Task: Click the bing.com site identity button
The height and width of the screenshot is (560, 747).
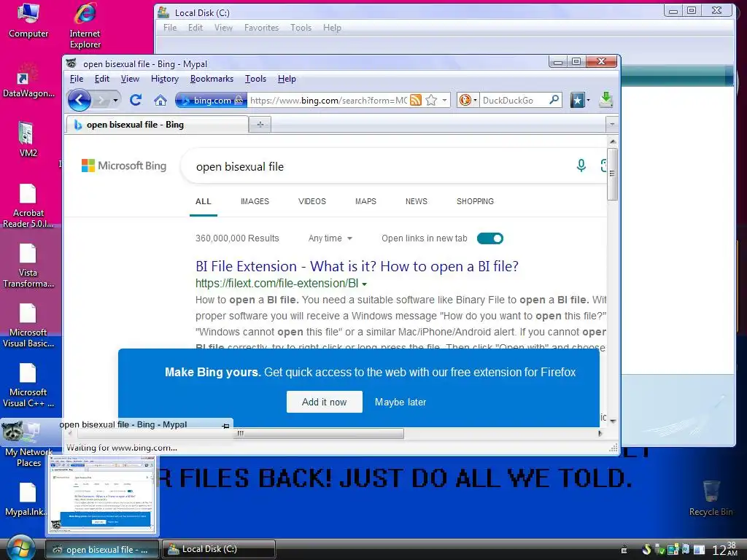Action: (211, 100)
